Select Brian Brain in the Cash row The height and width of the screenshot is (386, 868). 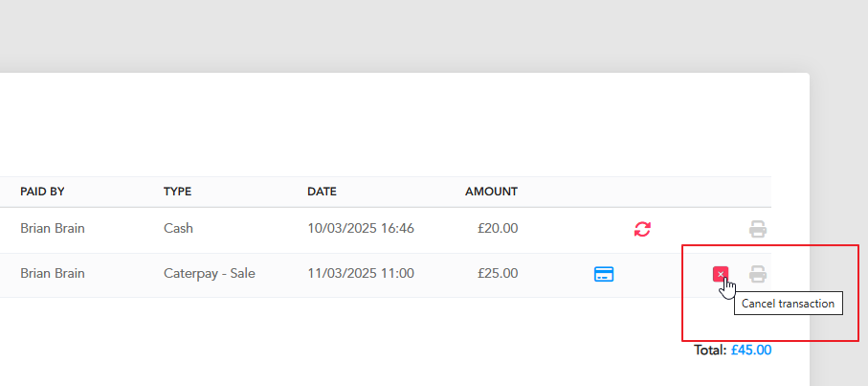coord(53,228)
